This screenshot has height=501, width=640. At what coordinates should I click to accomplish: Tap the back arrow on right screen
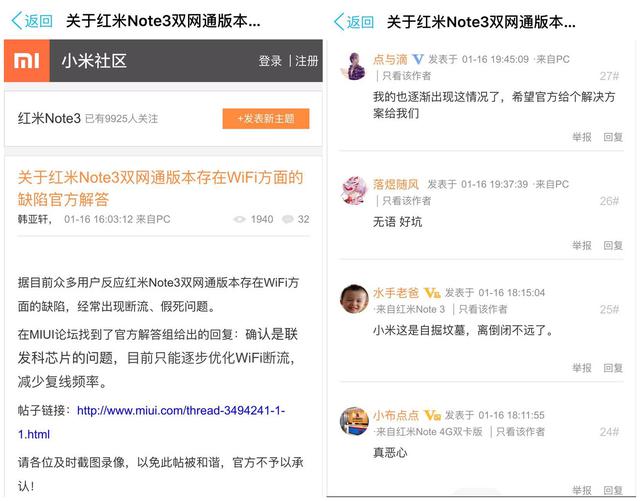click(x=339, y=21)
